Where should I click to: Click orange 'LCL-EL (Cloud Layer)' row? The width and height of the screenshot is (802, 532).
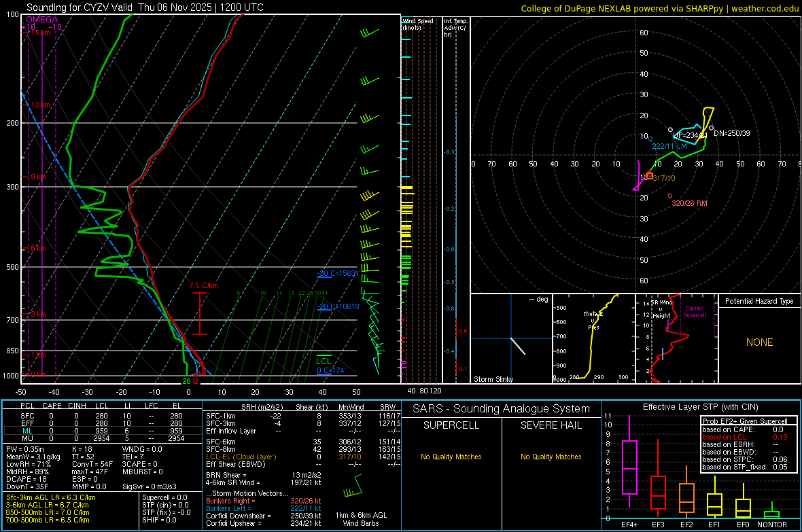pos(303,457)
